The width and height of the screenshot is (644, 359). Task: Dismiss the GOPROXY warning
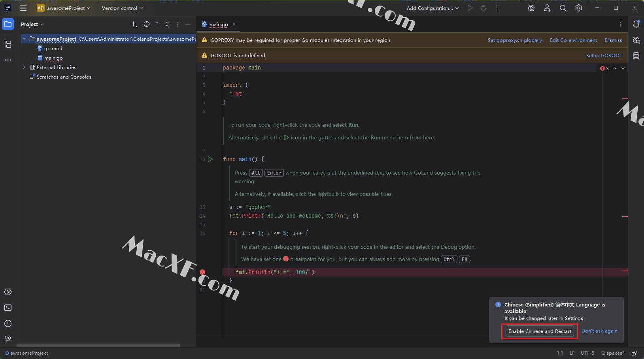(613, 40)
